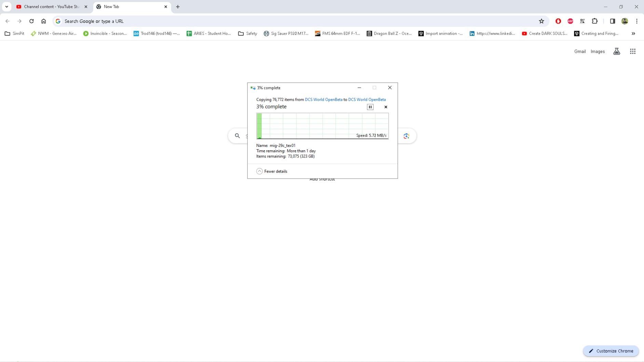Click the Time remaining: More than 1 day text
This screenshot has width=644, height=362.
286,151
